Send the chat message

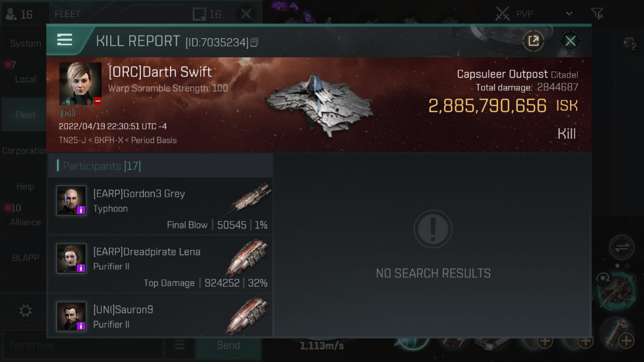coord(228,345)
